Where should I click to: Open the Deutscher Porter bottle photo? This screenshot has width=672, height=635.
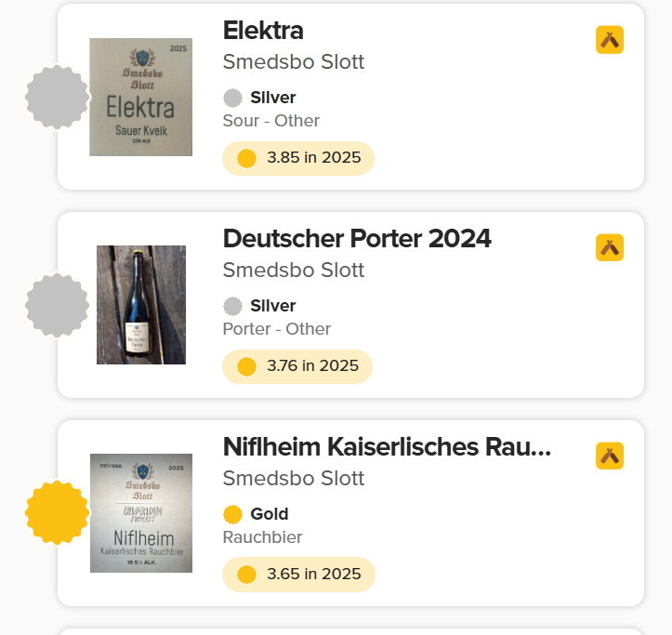coord(141,305)
